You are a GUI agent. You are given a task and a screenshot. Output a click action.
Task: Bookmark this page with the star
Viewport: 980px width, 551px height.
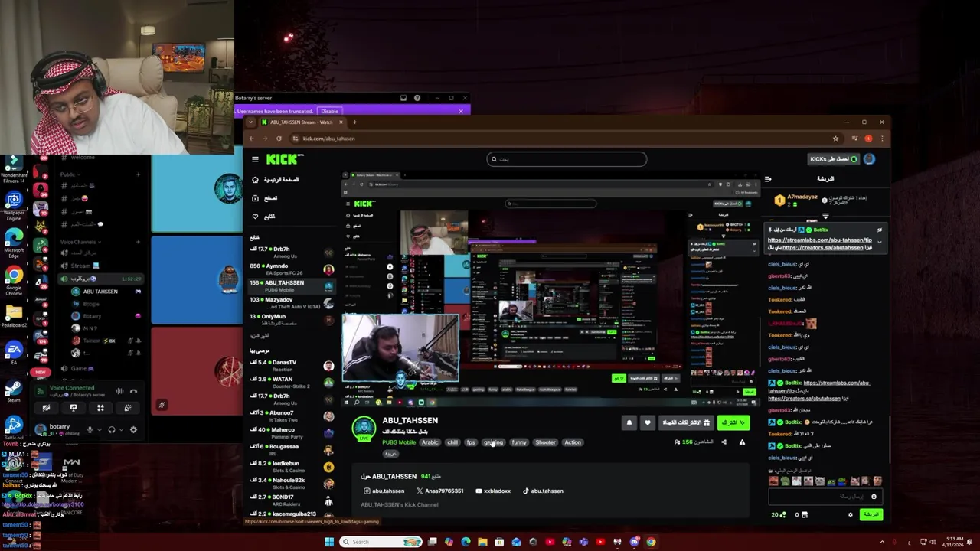click(x=835, y=139)
